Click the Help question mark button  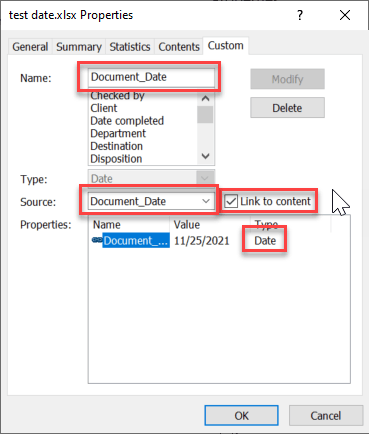tap(300, 15)
